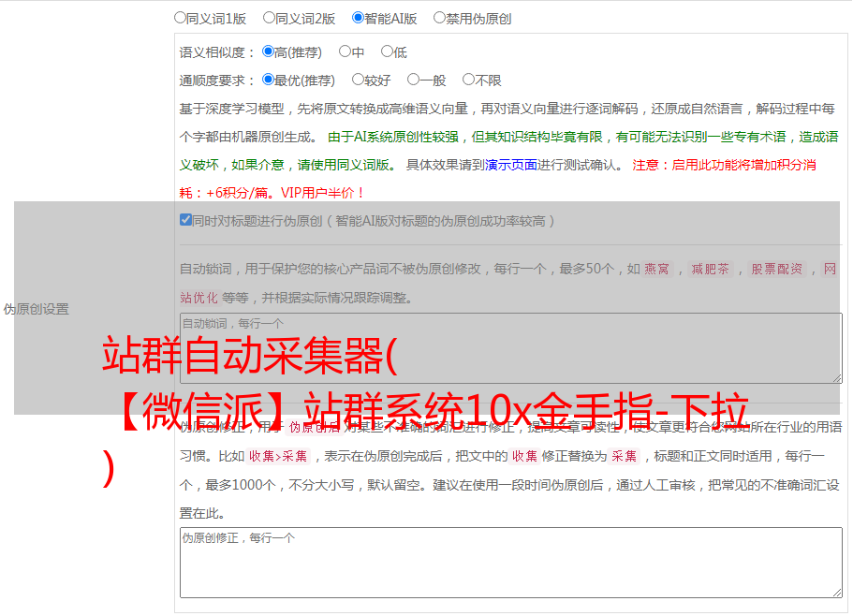Screen dimensions: 853x616
Task: Toggle 同时对标题进行伪原创 checkbox
Action: (185, 220)
